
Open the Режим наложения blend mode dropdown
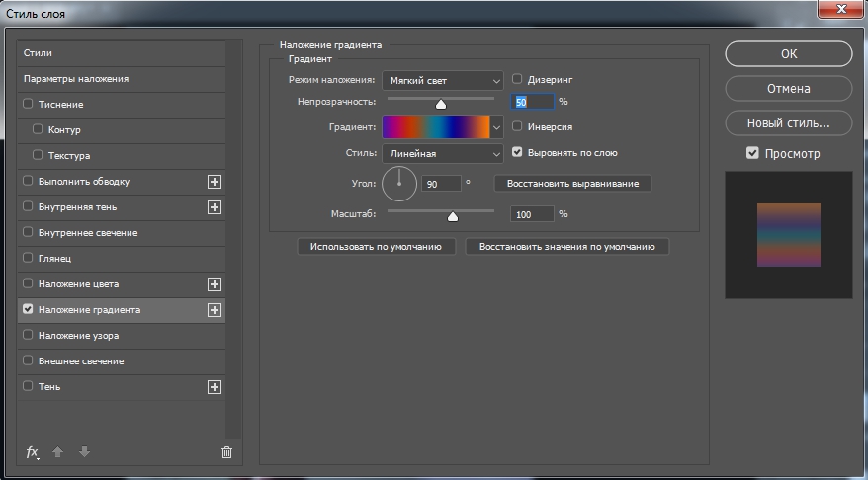pyautogui.click(x=443, y=80)
